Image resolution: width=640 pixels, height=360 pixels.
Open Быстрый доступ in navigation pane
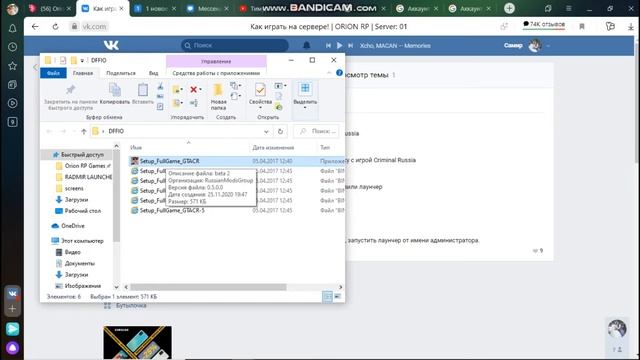coord(82,155)
